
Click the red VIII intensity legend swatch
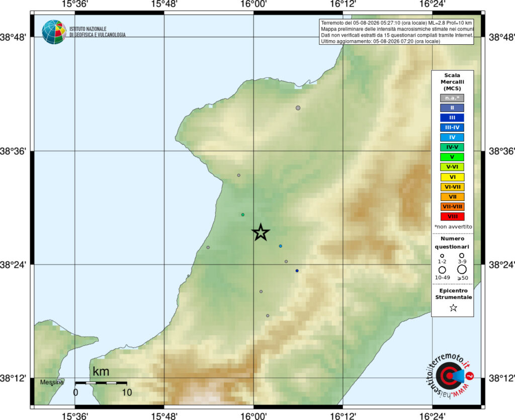452,217
